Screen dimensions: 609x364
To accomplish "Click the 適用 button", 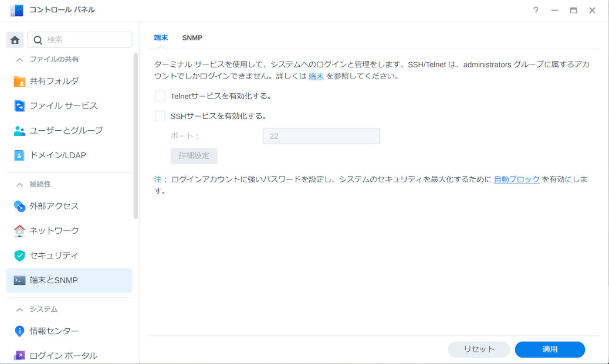I will (550, 349).
